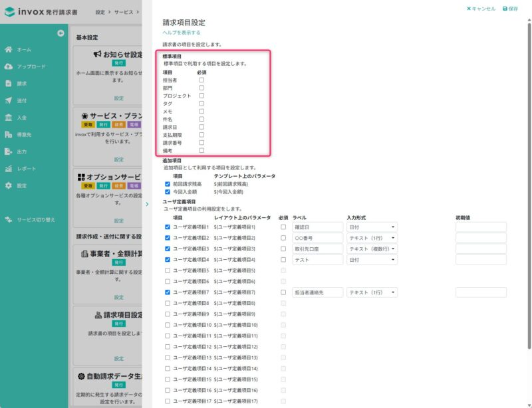Click the ヘルプを表示する link
This screenshot has height=408, width=532.
pyautogui.click(x=181, y=33)
